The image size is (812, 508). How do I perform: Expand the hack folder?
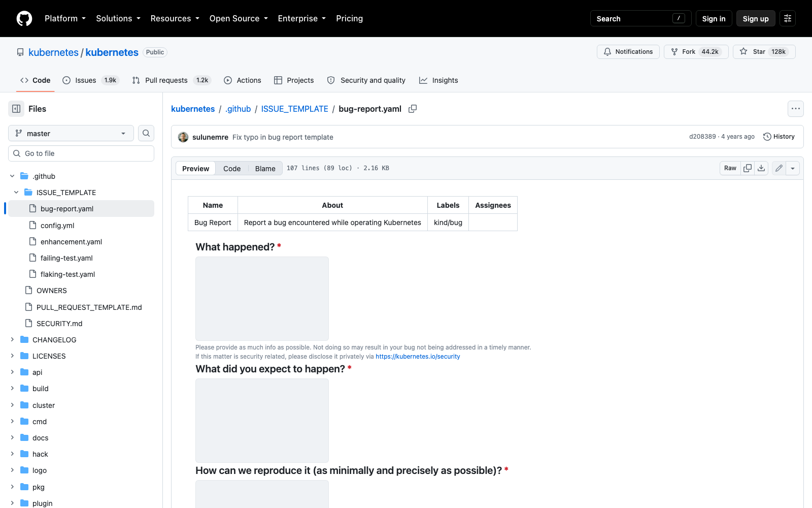(x=12, y=454)
